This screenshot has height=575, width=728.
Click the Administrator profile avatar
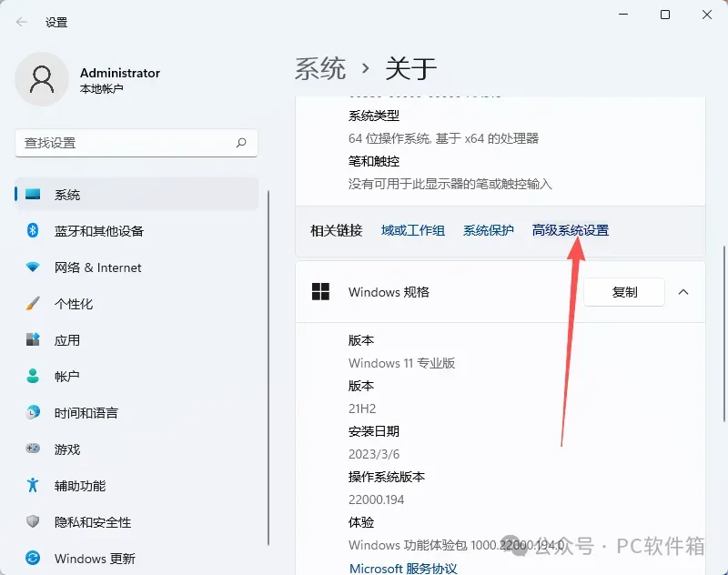point(42,79)
